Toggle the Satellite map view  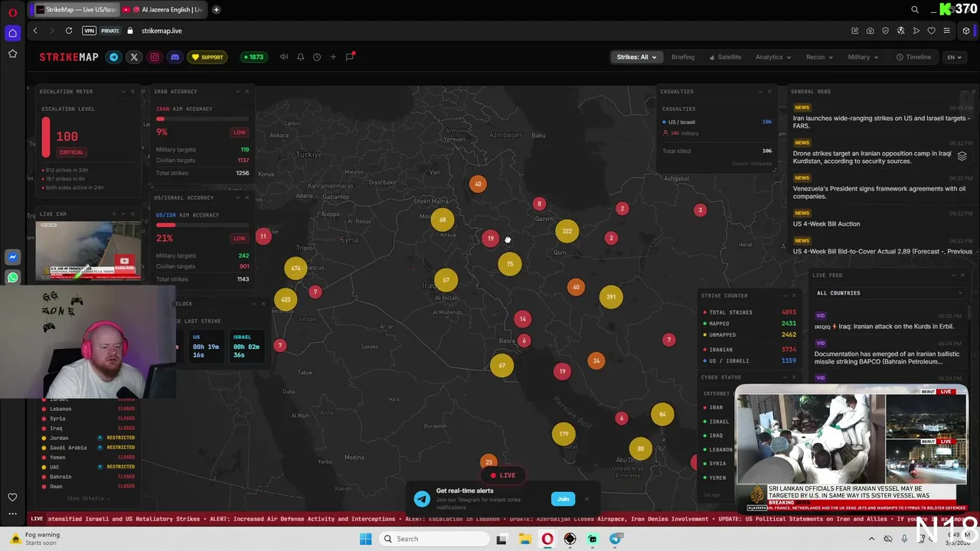pyautogui.click(x=725, y=57)
